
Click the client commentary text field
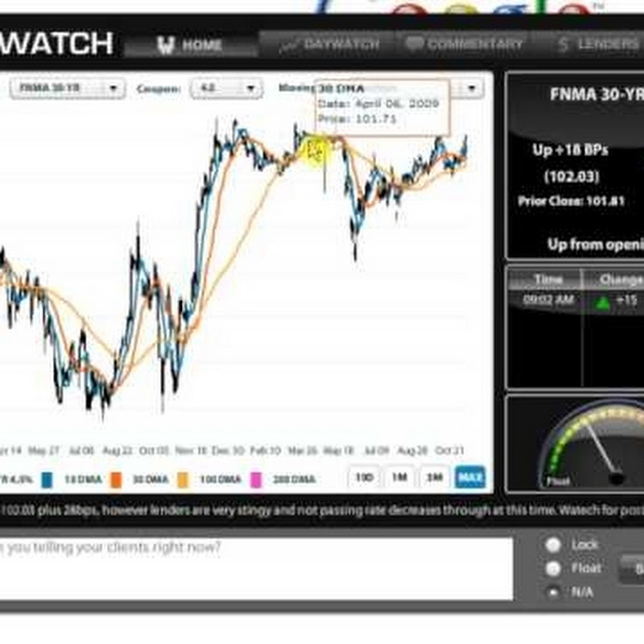point(256,568)
